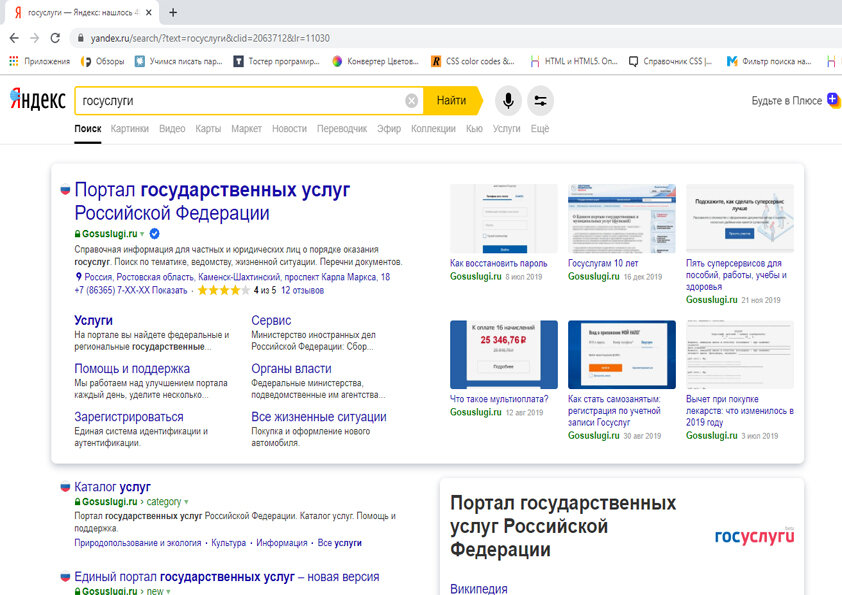The image size is (842, 595).
Task: Click verified checkmark badge next to Gosuslugi.ru
Action: click(154, 234)
